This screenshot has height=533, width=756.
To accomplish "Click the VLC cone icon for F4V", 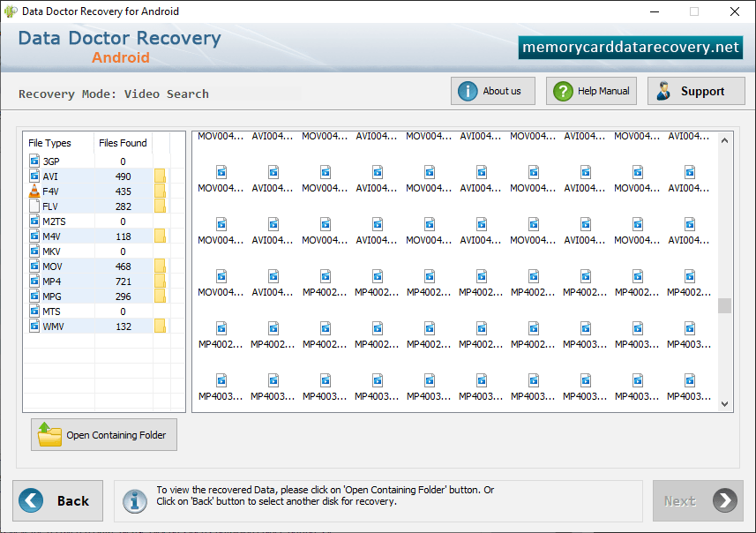I will 34,191.
